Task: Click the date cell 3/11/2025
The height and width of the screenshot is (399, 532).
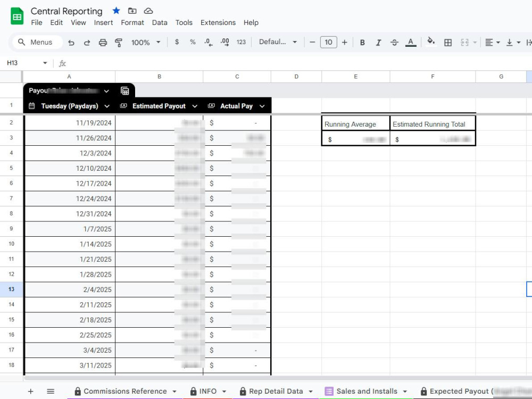Action: pos(70,365)
